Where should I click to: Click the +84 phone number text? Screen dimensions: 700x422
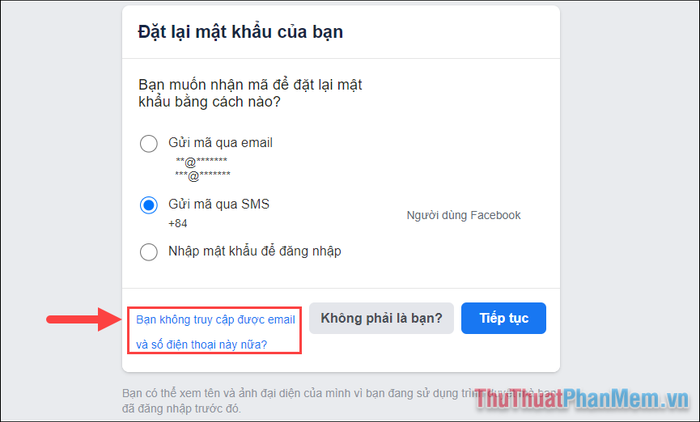[x=178, y=223]
